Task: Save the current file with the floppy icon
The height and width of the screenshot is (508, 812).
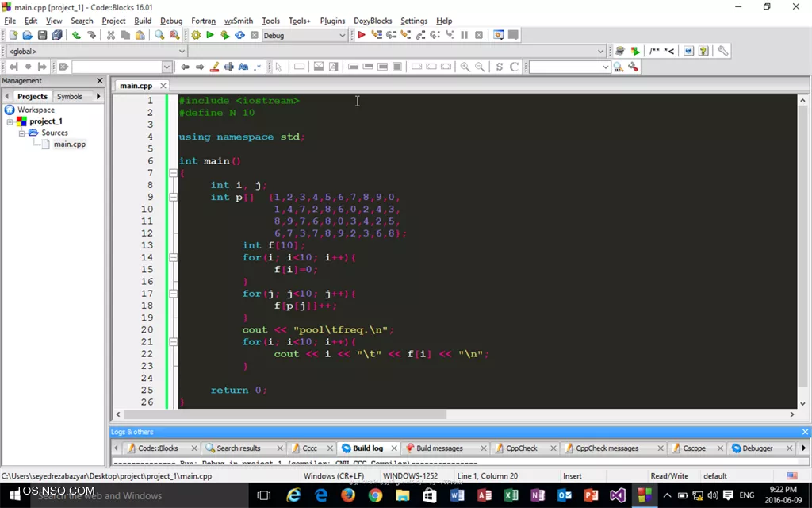Action: point(43,35)
